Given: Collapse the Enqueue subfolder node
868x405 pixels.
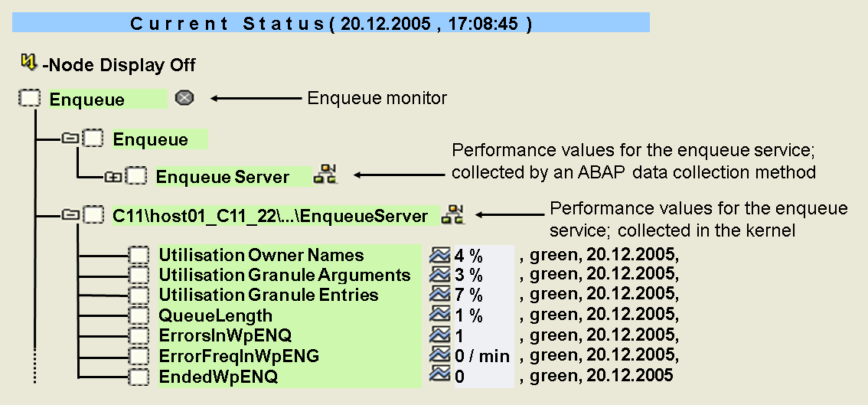Looking at the screenshot, I should coord(70,139).
